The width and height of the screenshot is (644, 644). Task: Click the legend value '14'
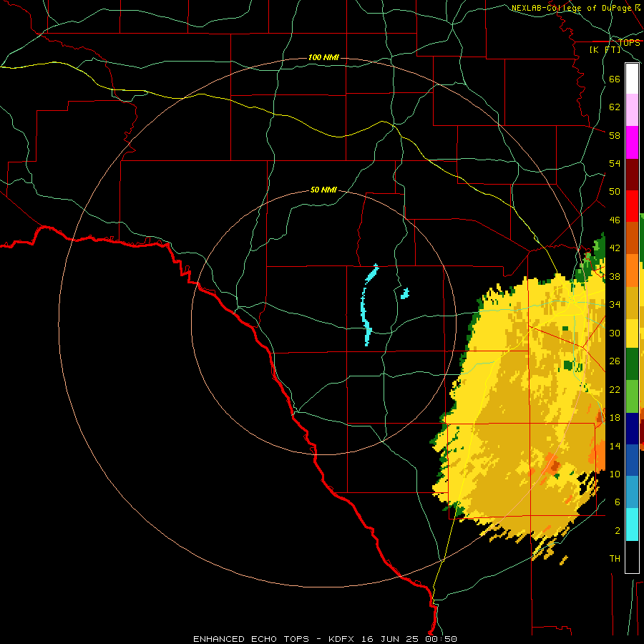[x=615, y=446]
